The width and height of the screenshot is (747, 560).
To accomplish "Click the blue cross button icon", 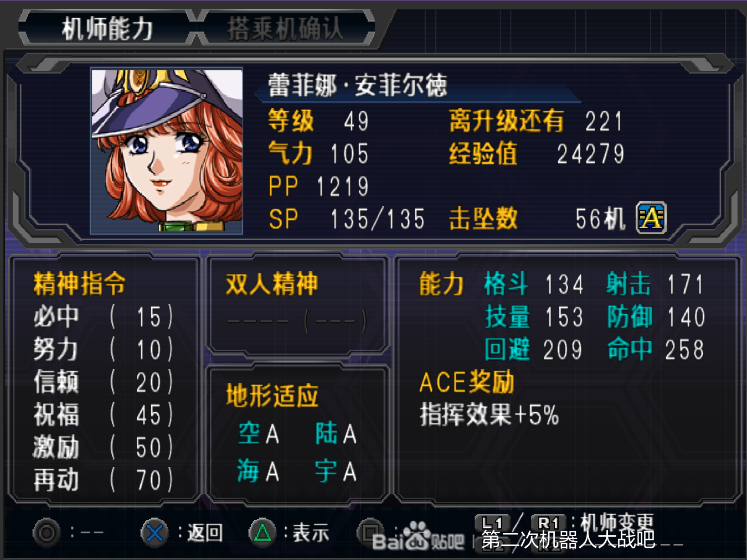I will tap(154, 532).
